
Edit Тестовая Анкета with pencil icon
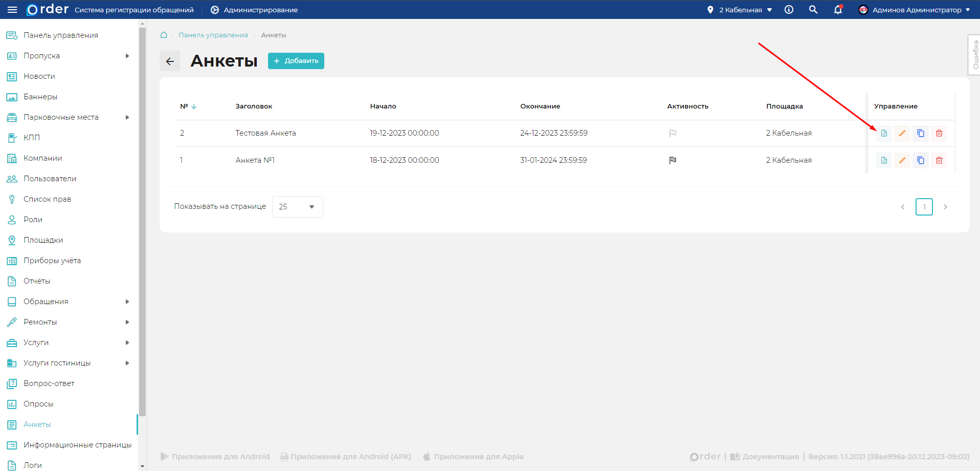(902, 133)
